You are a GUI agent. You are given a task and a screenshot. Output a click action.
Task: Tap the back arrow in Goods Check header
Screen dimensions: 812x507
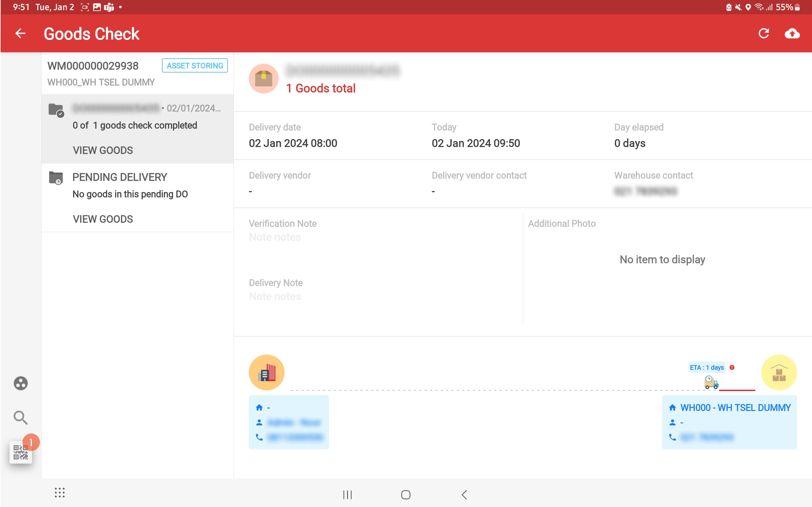[x=21, y=34]
